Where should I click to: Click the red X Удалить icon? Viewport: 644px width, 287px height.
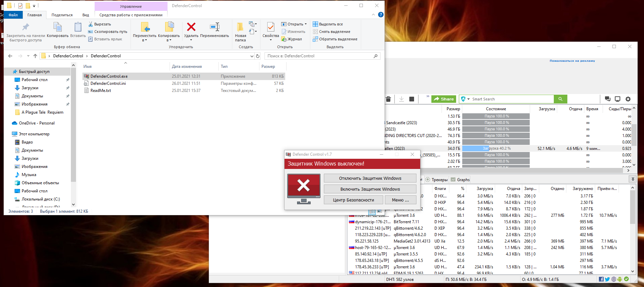pos(191,27)
